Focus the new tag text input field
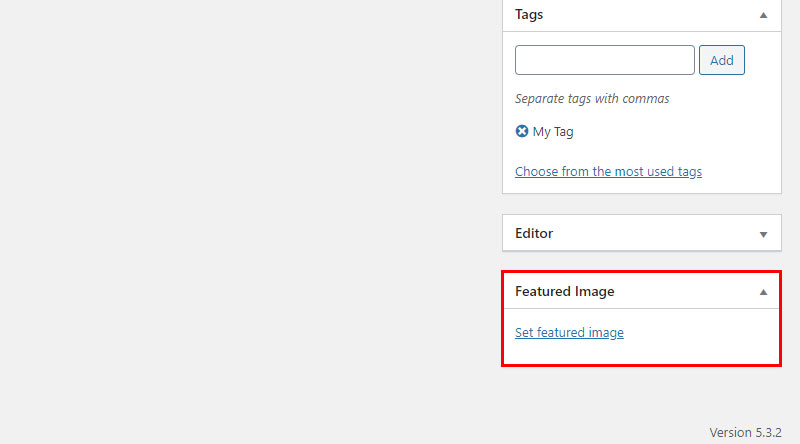Screen dimensions: 800x444 coord(605,60)
